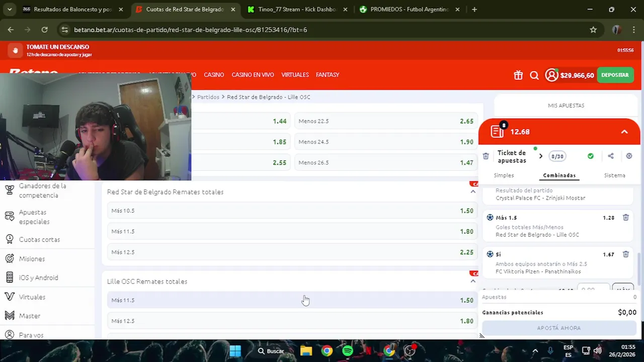
Task: Open OBS Studio from taskbar
Action: [x=410, y=351]
